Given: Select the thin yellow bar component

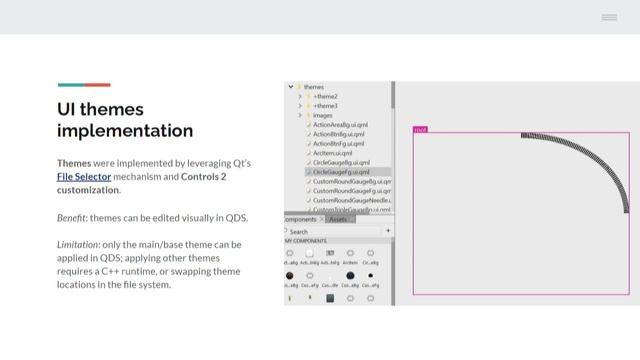Looking at the screenshot, I should pyautogui.click(x=289, y=298).
